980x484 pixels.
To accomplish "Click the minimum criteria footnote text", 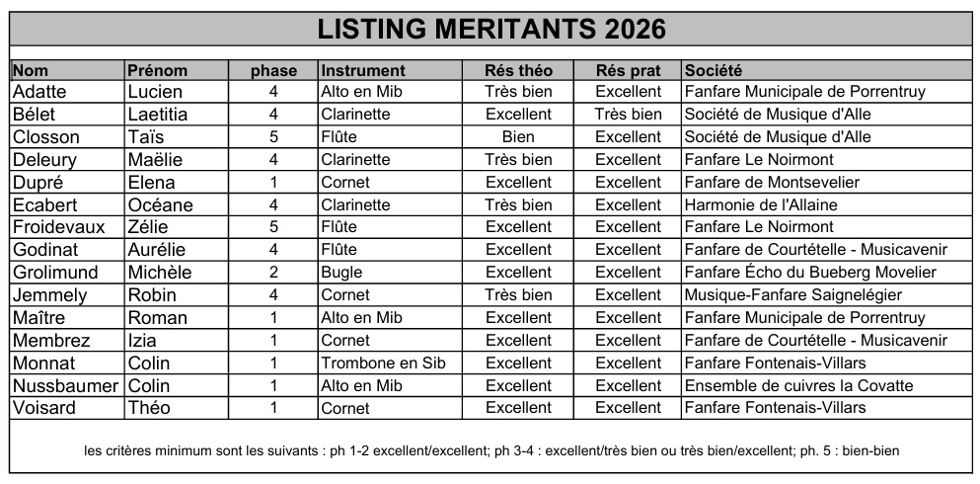I will click(x=491, y=450).
